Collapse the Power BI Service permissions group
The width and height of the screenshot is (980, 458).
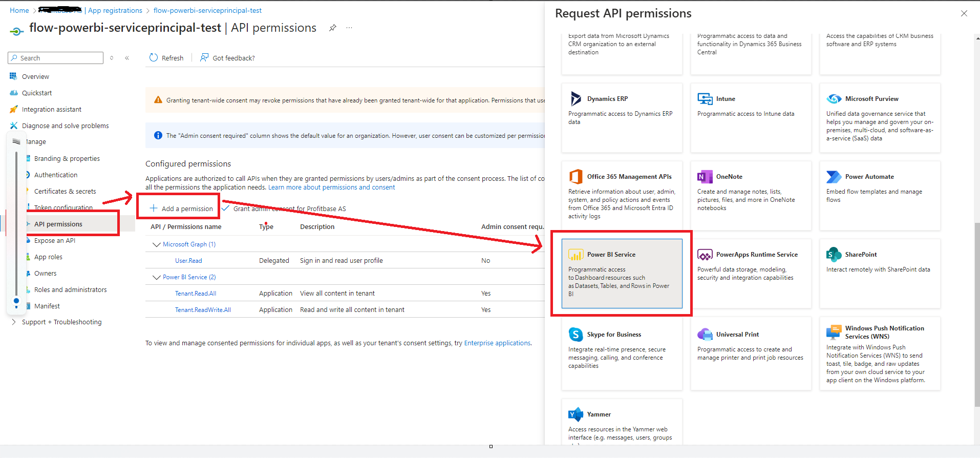[157, 277]
